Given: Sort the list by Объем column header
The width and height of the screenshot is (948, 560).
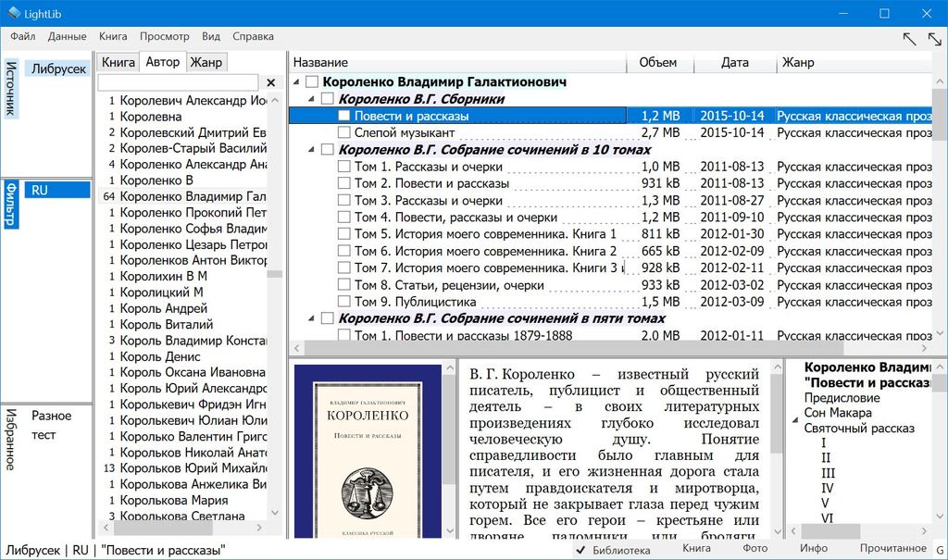Looking at the screenshot, I should (657, 63).
